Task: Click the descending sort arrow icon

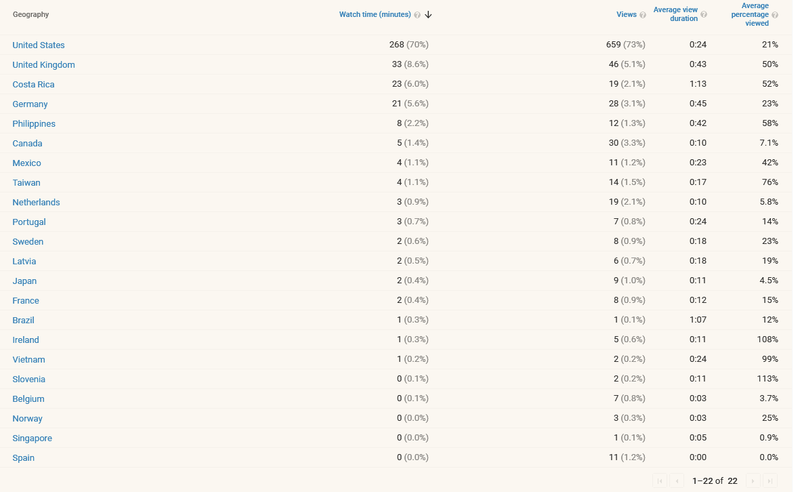Action: tap(428, 15)
